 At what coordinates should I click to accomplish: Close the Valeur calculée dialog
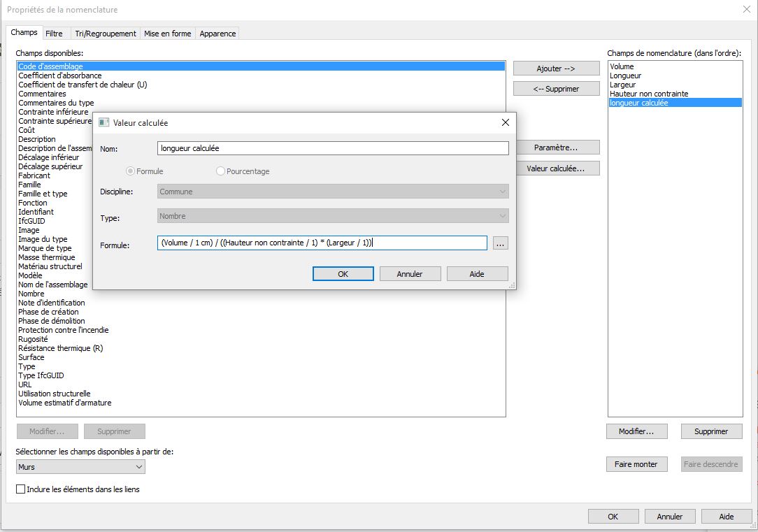tap(506, 122)
